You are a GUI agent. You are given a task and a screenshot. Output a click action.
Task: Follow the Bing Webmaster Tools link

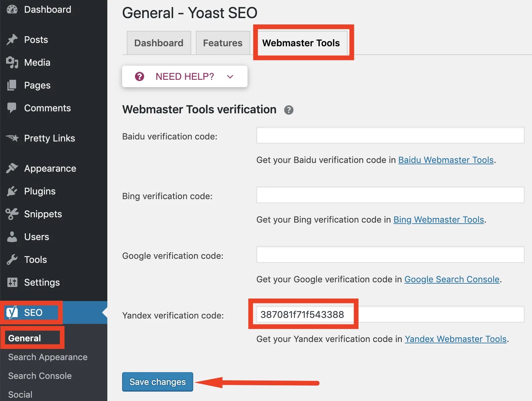click(x=438, y=220)
